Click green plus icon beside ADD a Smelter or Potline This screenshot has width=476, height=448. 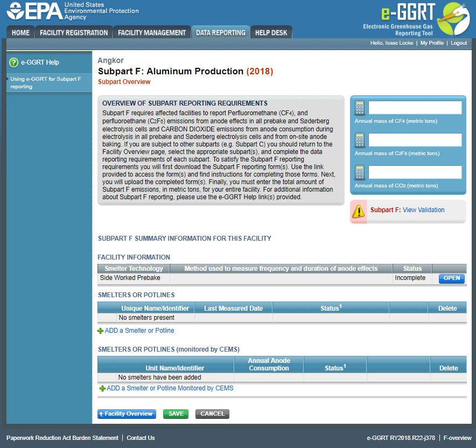(x=100, y=331)
